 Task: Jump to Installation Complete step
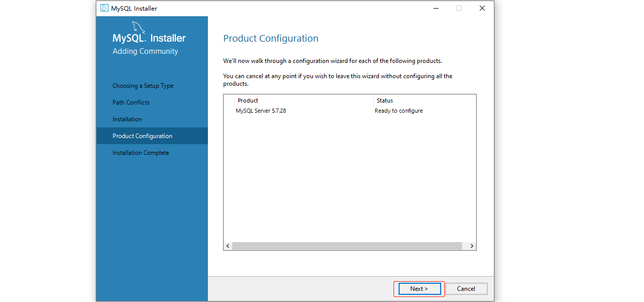coord(140,153)
